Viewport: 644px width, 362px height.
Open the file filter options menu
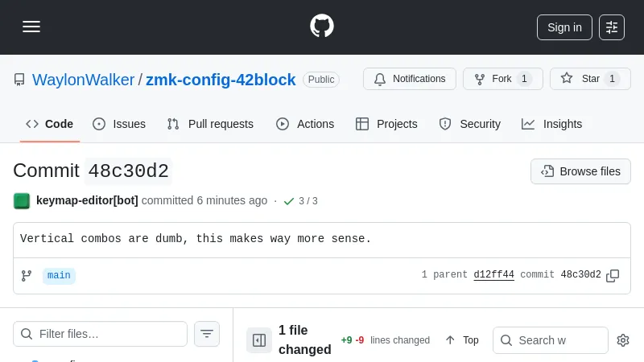[207, 334]
